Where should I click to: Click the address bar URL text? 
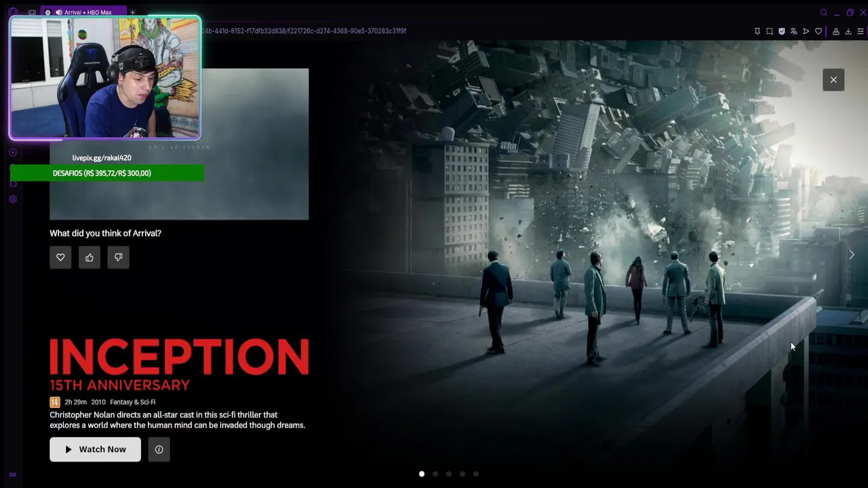pyautogui.click(x=304, y=31)
